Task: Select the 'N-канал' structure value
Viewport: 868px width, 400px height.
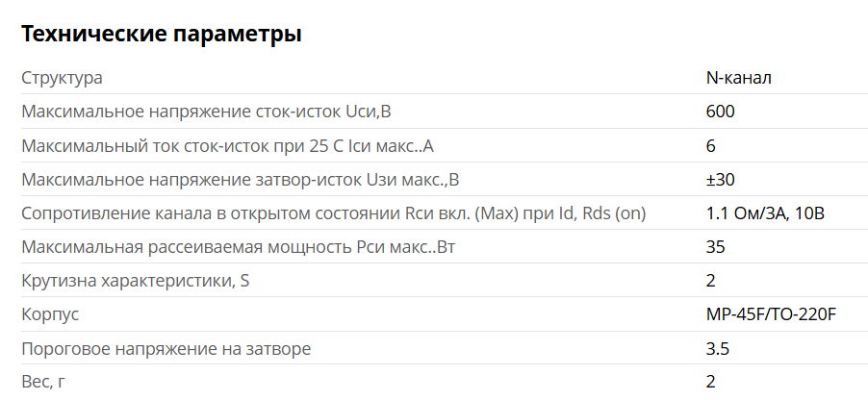Action: click(x=739, y=78)
